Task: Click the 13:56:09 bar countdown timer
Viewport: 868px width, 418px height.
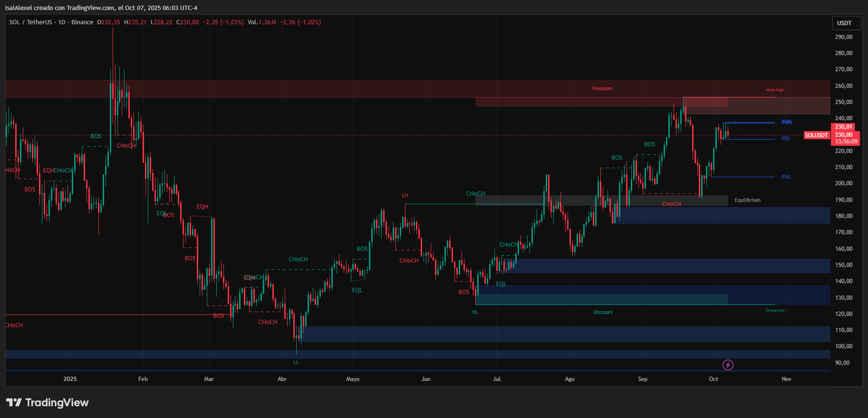Action: pos(846,142)
